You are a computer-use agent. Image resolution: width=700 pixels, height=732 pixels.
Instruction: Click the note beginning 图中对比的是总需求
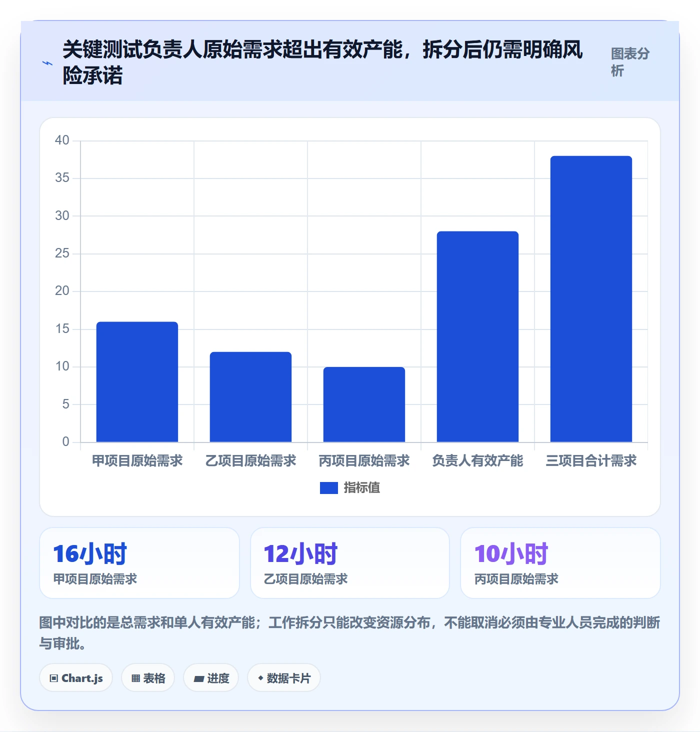click(x=350, y=633)
